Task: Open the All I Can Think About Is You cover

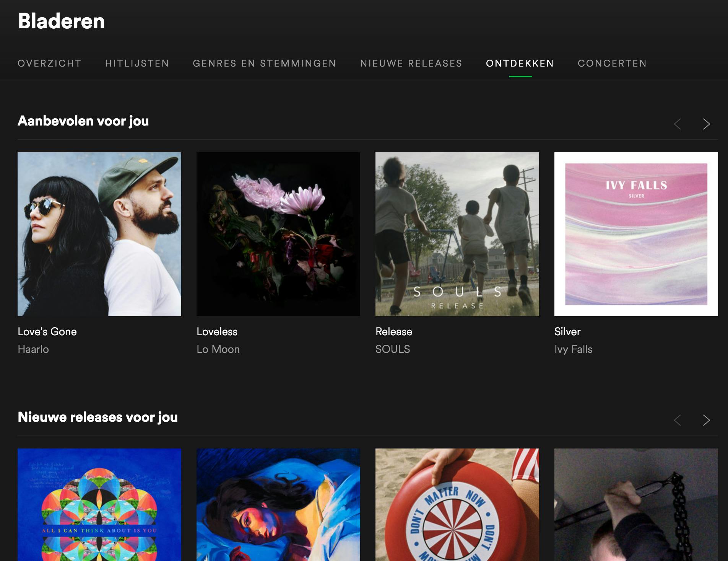Action: (99, 505)
